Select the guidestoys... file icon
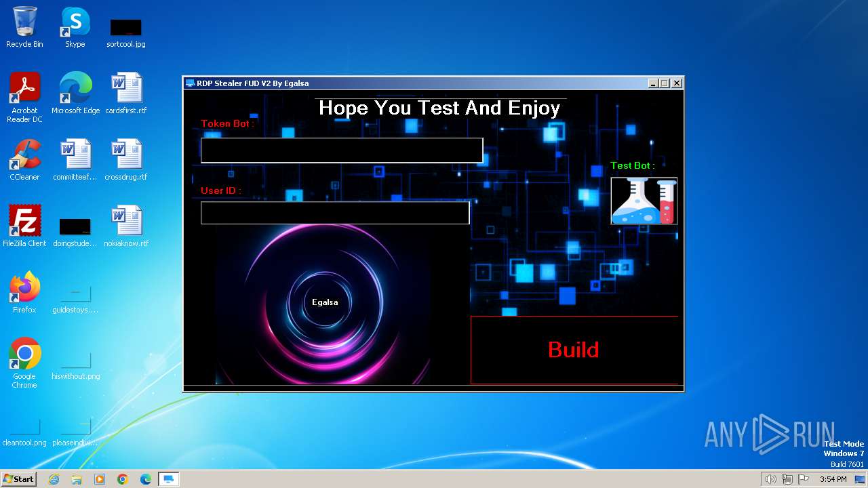The image size is (868, 488). (75, 298)
